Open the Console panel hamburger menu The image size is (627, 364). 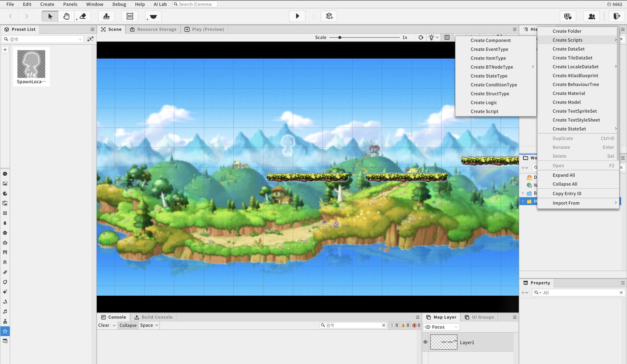pyautogui.click(x=418, y=317)
